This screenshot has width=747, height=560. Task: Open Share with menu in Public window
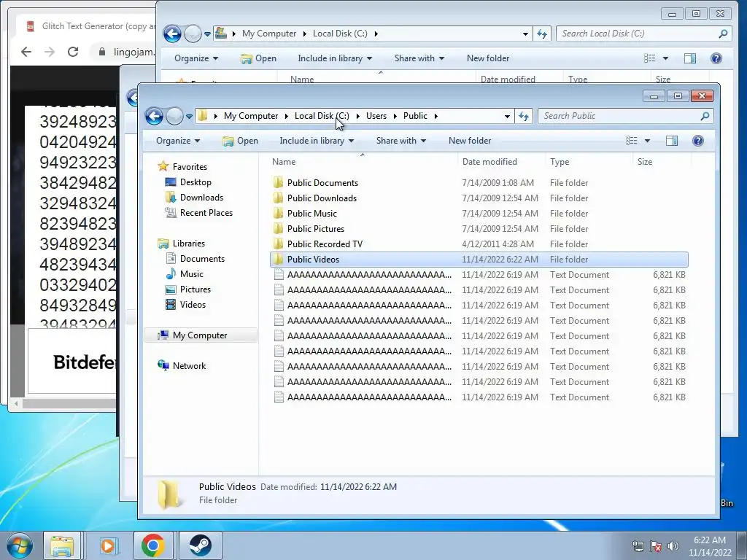coord(401,141)
